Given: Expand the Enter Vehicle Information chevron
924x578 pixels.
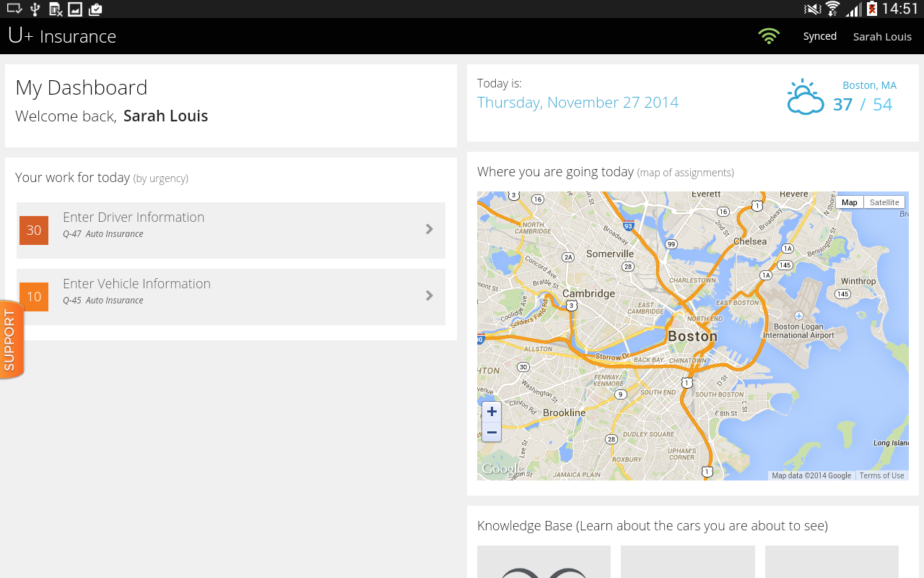Looking at the screenshot, I should coord(430,296).
